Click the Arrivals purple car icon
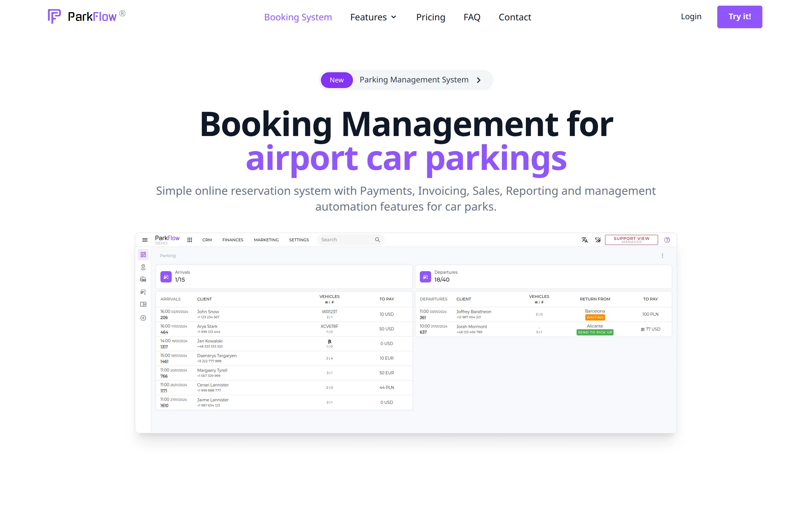This screenshot has height=508, width=812. (x=166, y=277)
